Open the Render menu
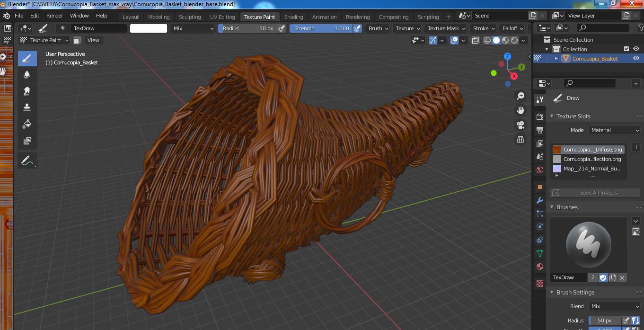Image resolution: width=644 pixels, height=330 pixels. (54, 16)
